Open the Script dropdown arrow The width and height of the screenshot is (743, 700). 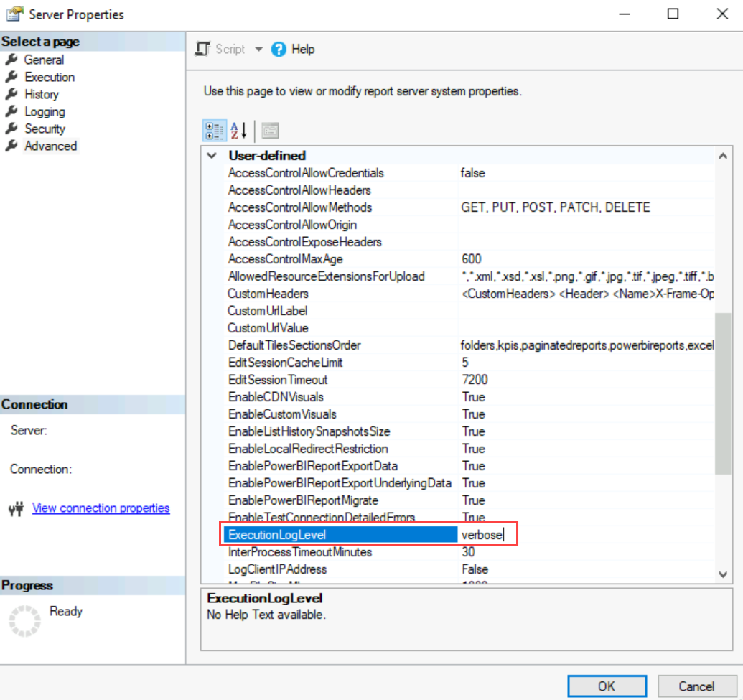[258, 49]
